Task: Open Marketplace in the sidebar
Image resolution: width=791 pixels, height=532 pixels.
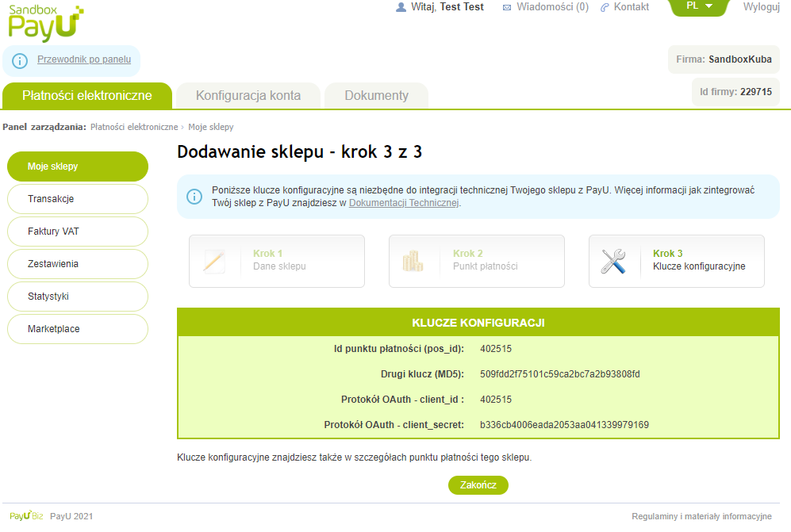Action: tap(78, 329)
